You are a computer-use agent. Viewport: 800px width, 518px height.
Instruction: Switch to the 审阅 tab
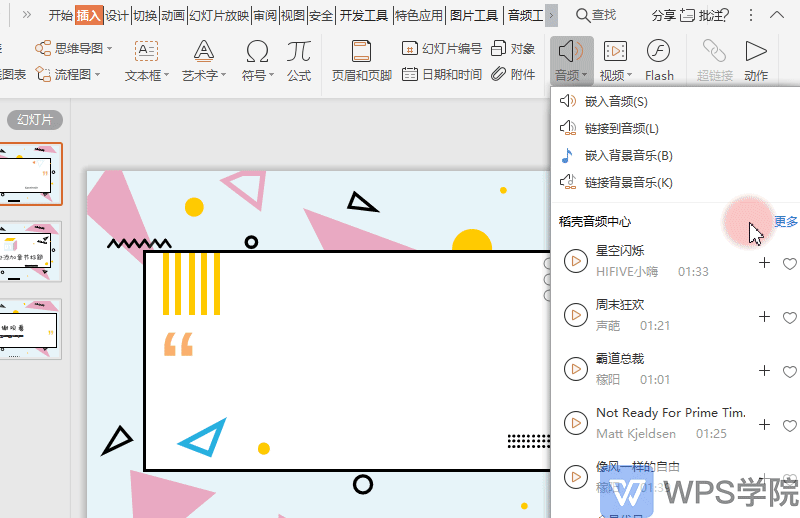tap(265, 15)
